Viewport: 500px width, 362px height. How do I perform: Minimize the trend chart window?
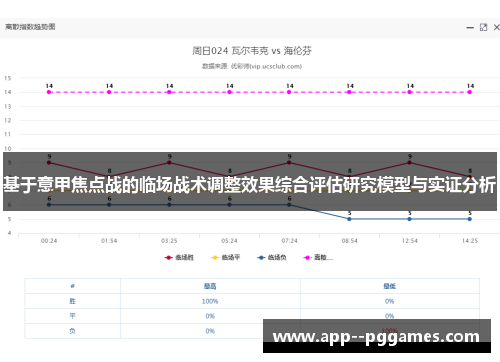[x=470, y=28]
